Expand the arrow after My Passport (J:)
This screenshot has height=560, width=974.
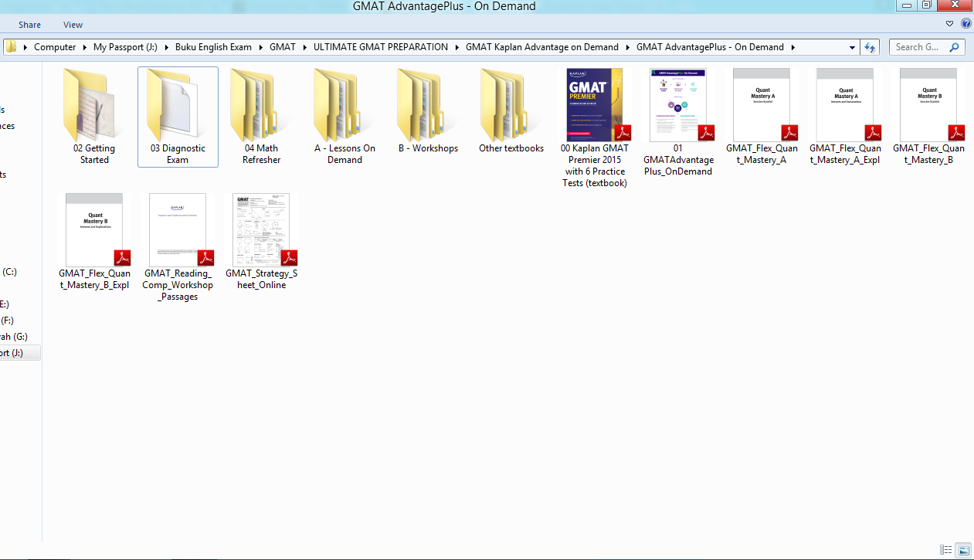[x=167, y=47]
